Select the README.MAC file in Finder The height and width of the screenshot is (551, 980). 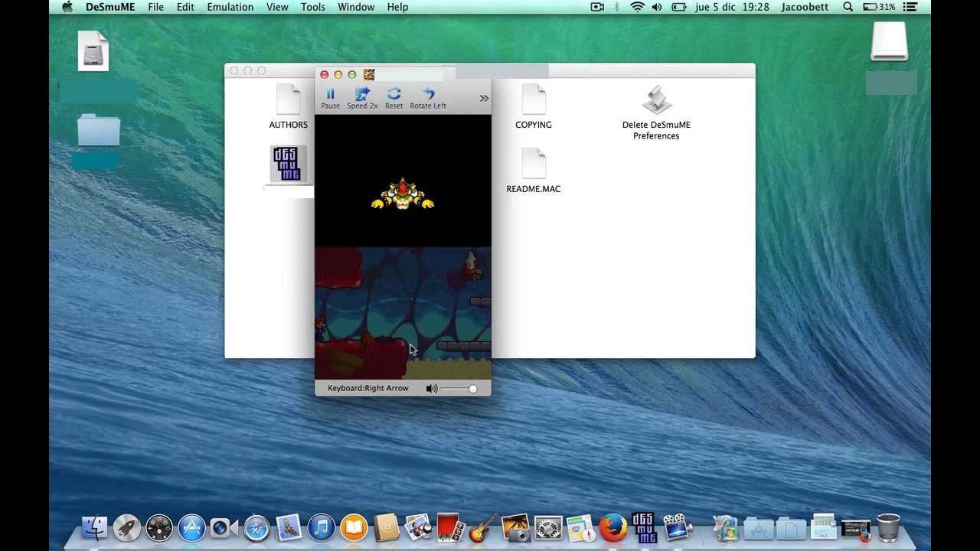(534, 171)
